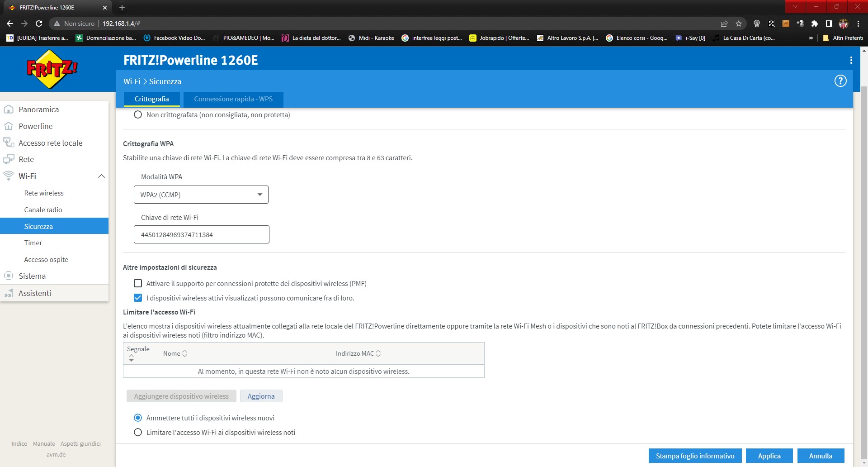The width and height of the screenshot is (868, 467).
Task: Click the page vertical scrollbar
Action: coord(864,272)
